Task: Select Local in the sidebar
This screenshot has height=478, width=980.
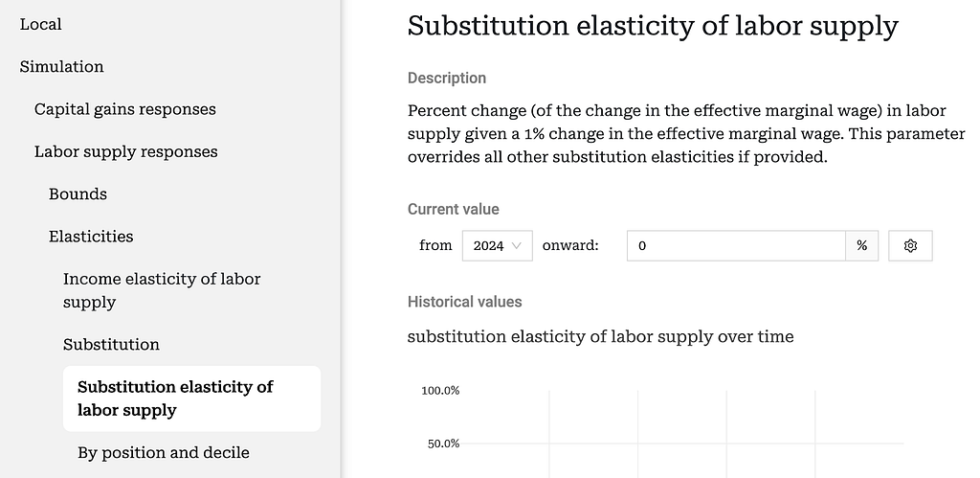Action: [40, 24]
